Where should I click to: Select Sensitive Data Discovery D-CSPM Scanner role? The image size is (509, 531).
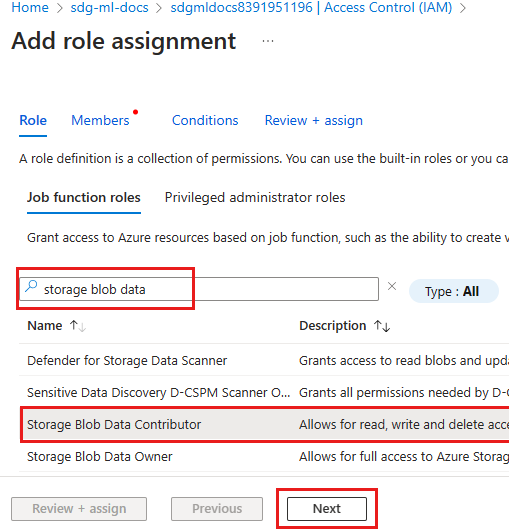[x=158, y=393]
